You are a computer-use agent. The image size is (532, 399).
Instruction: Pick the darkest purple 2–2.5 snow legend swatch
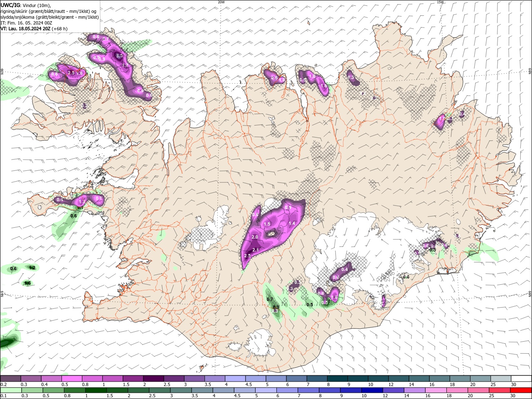(x=153, y=379)
